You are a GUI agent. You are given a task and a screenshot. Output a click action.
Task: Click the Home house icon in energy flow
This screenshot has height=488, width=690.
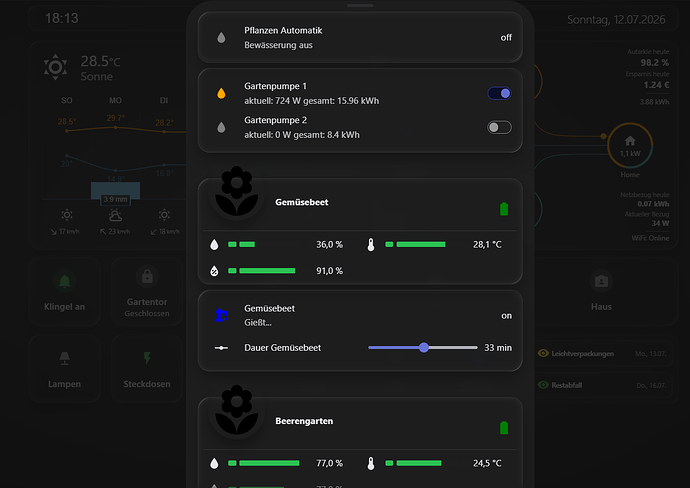630,141
